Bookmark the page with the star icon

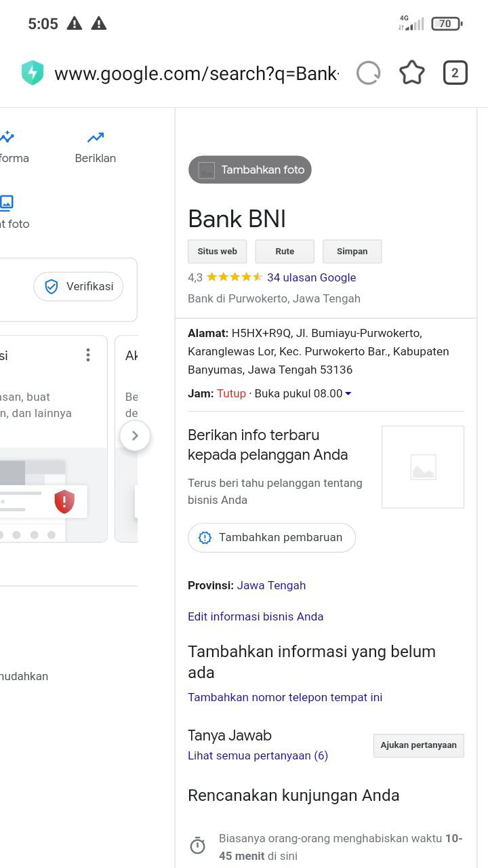pos(411,73)
